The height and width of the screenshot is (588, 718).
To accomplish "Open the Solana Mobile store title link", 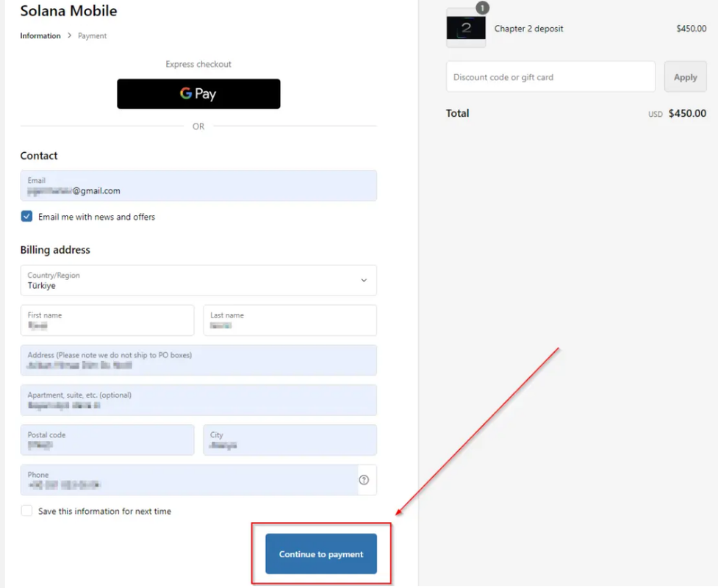I will (68, 11).
